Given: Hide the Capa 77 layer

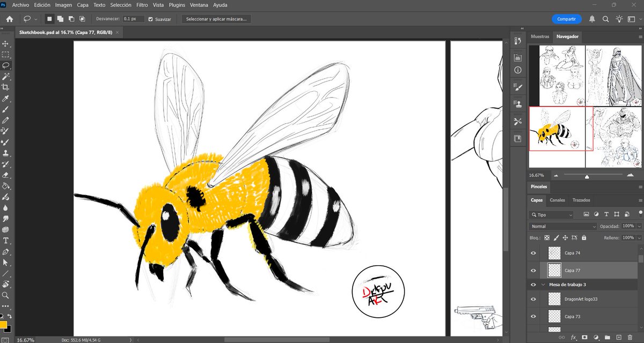Looking at the screenshot, I should pyautogui.click(x=533, y=270).
